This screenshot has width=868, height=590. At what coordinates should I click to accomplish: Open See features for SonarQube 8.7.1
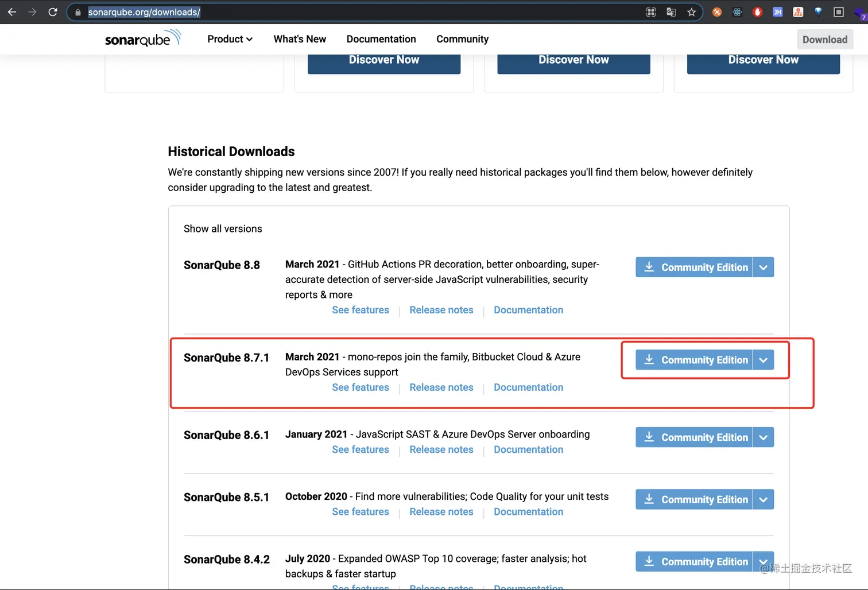click(x=361, y=387)
